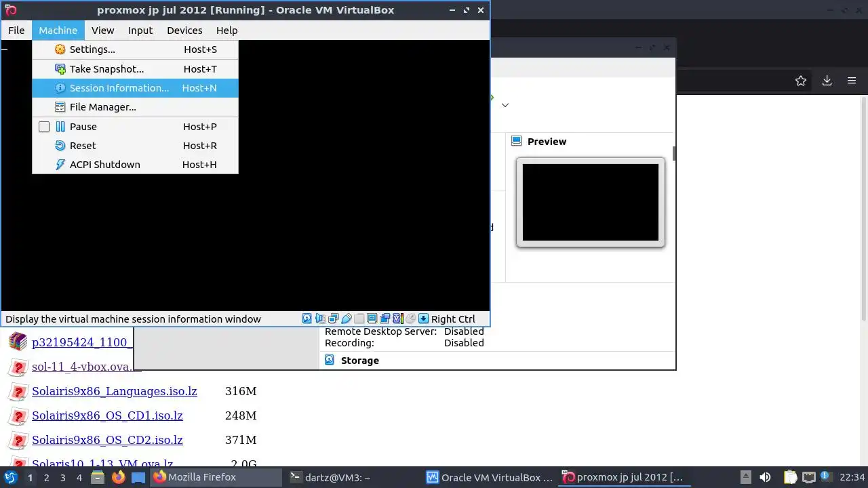Click the Right Ctrl host key label
The image size is (868, 488).
point(453,319)
